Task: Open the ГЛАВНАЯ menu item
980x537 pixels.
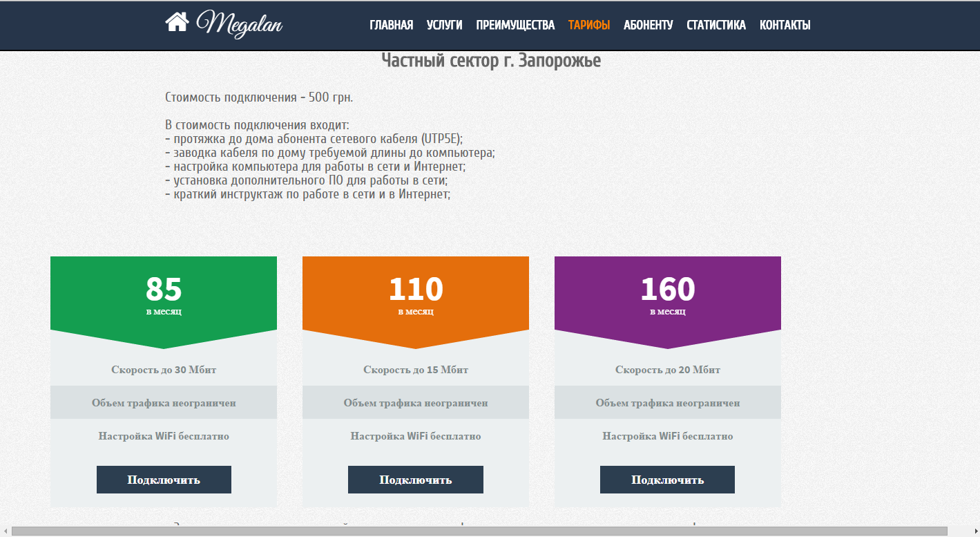Action: point(391,25)
